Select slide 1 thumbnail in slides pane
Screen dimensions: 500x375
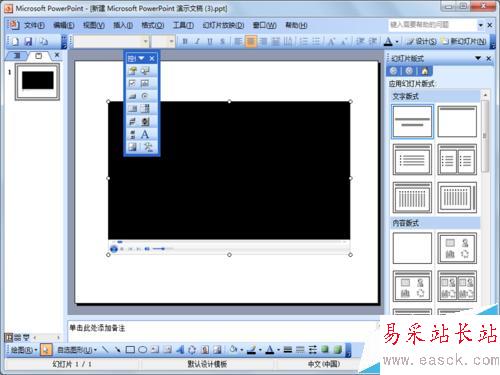tap(37, 81)
